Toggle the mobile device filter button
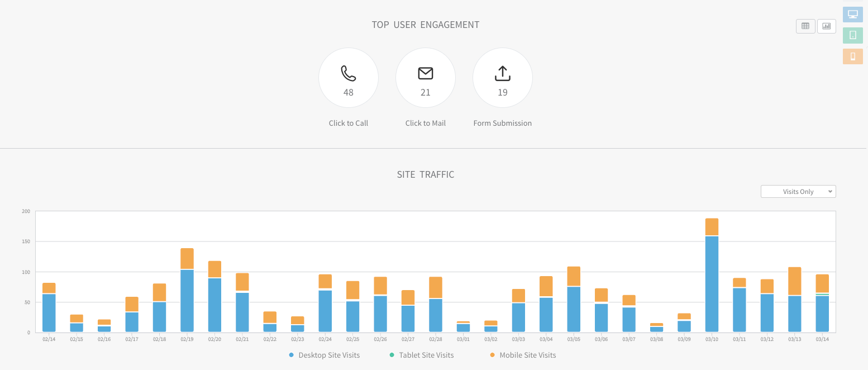Screen dimensions: 868x370 coord(853,56)
